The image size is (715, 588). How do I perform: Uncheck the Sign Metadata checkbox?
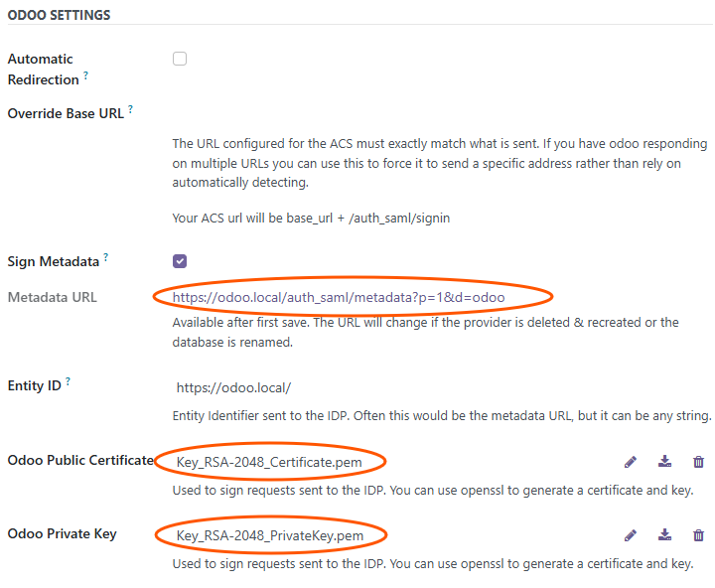pos(180,261)
